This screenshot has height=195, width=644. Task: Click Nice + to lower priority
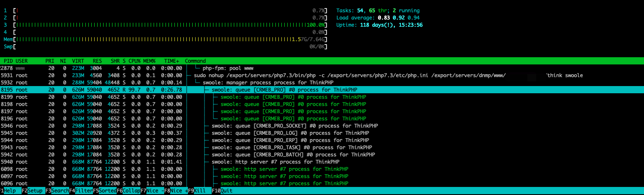pos(179,191)
